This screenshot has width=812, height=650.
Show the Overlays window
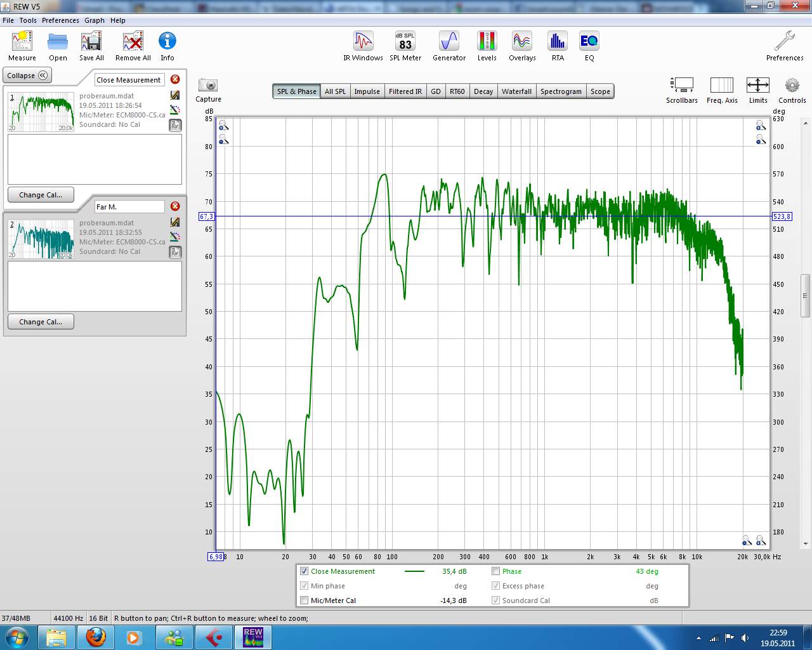(521, 42)
